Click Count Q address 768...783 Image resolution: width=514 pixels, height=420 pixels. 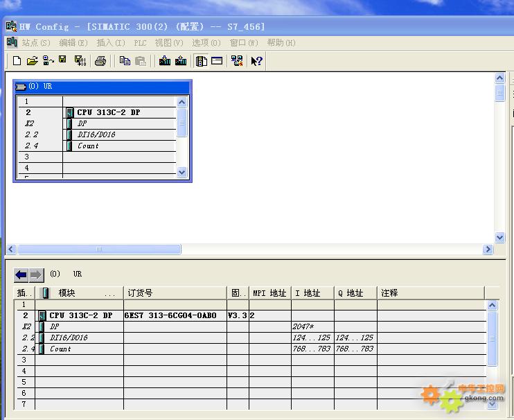(x=355, y=349)
